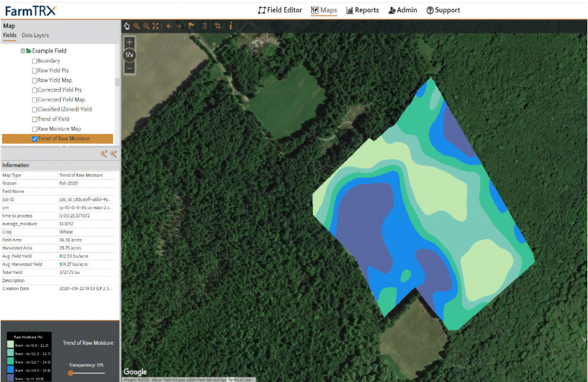Enable Raw Moisture Map checkbox
This screenshot has width=588, height=382.
click(35, 129)
